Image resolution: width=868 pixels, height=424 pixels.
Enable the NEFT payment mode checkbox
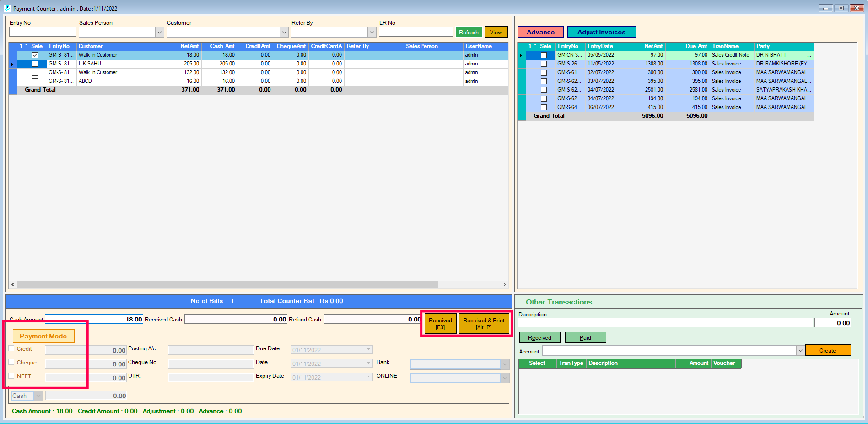click(11, 376)
